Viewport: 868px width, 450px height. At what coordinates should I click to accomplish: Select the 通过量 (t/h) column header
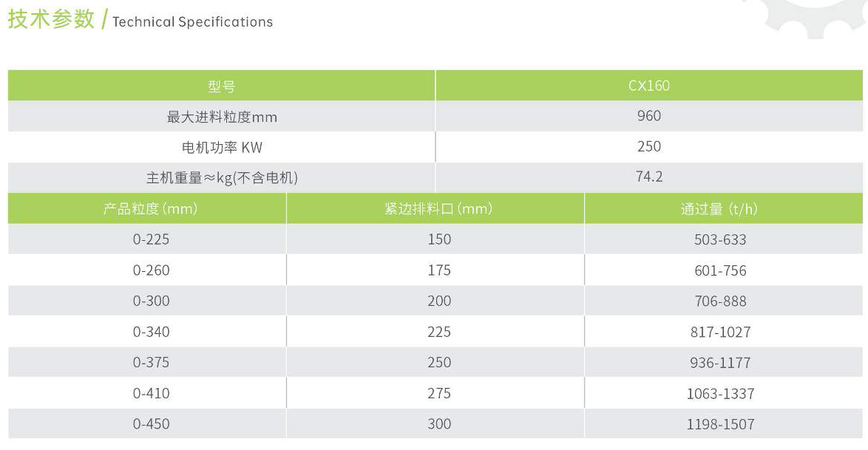point(719,208)
